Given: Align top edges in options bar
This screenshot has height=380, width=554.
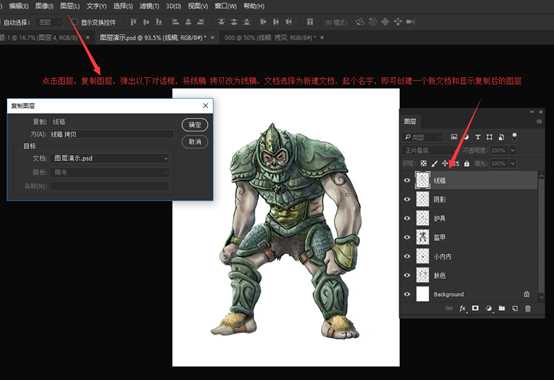Looking at the screenshot, I should pyautogui.click(x=133, y=22).
